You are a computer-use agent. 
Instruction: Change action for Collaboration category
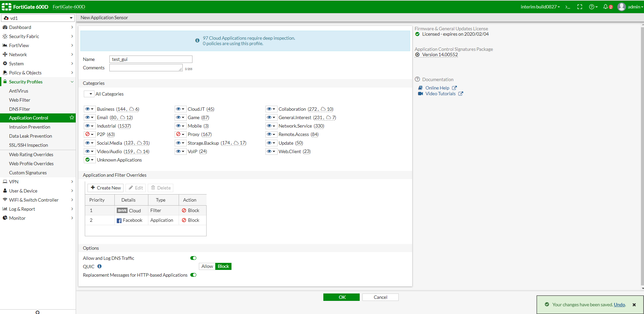271,109
